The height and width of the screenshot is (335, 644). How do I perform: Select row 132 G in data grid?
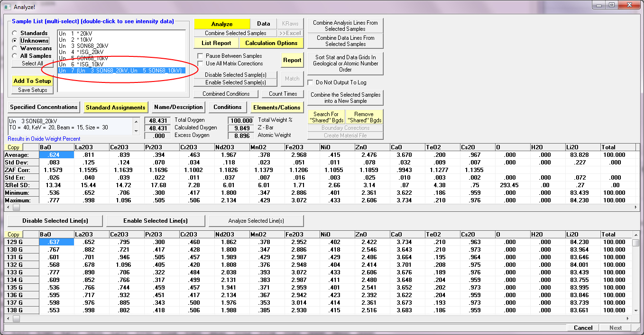coord(14,265)
